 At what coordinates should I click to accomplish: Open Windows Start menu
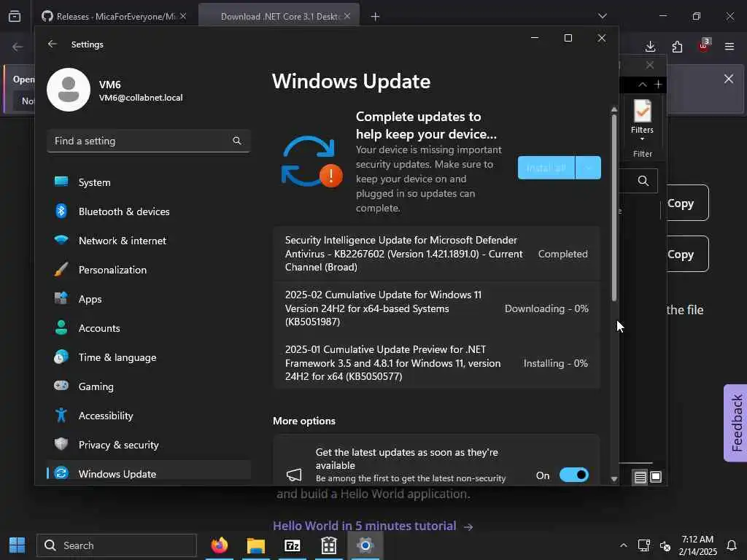(18, 545)
